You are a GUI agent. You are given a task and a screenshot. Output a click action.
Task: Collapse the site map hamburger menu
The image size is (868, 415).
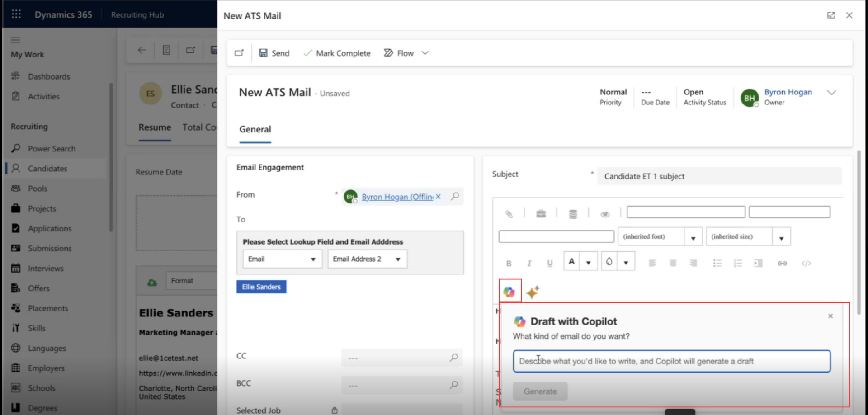pos(15,40)
